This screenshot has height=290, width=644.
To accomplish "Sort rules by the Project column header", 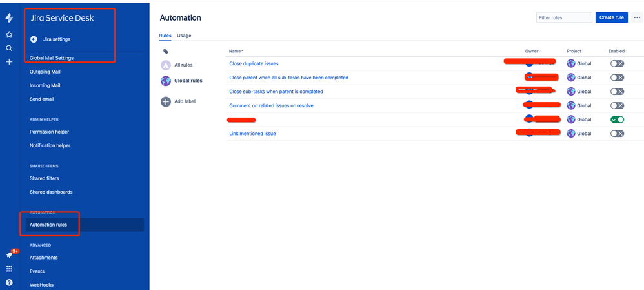I will pos(575,51).
